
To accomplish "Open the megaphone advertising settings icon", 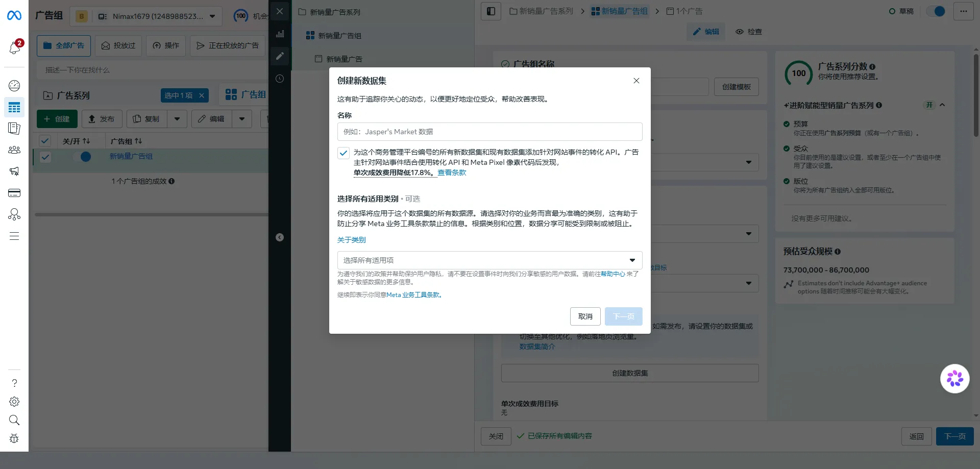I will pos(14,171).
